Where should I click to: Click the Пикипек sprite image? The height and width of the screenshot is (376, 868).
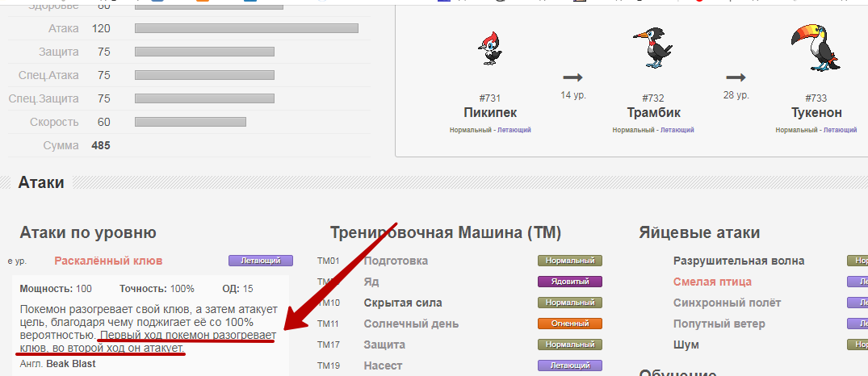click(490, 48)
